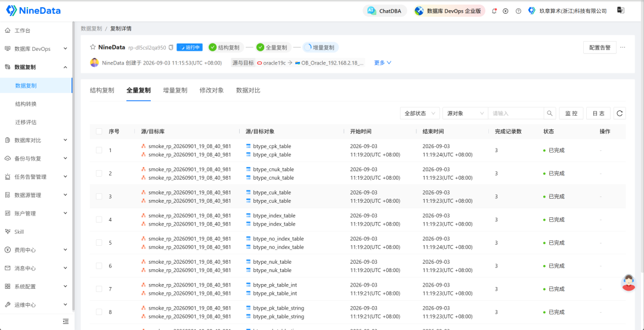Switch to the 增量复制 tab
644x330 pixels.
tap(175, 91)
